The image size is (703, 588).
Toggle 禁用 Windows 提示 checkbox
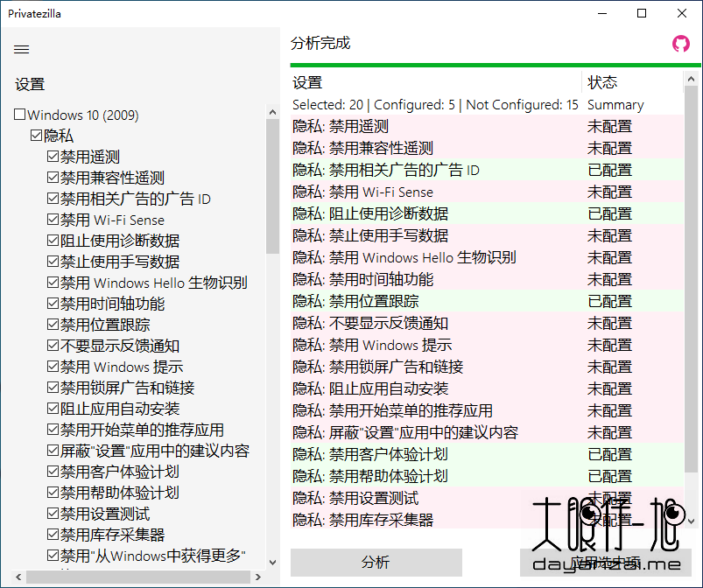tap(53, 367)
